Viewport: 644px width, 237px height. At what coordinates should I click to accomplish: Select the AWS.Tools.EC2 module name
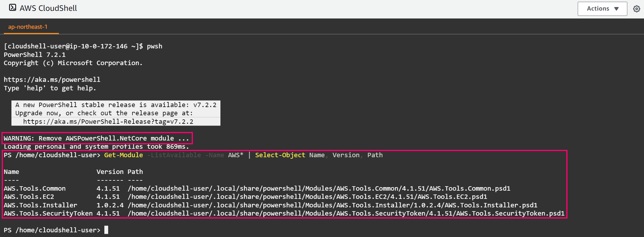[29, 197]
